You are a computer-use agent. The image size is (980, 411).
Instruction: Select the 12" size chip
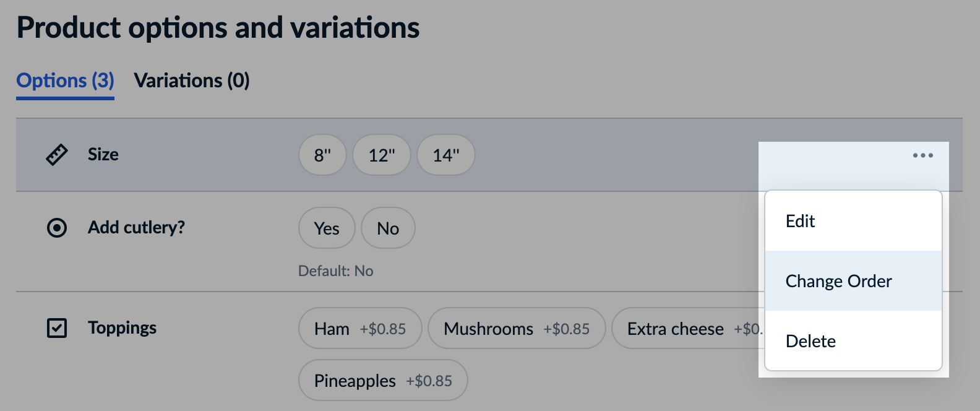pos(382,155)
